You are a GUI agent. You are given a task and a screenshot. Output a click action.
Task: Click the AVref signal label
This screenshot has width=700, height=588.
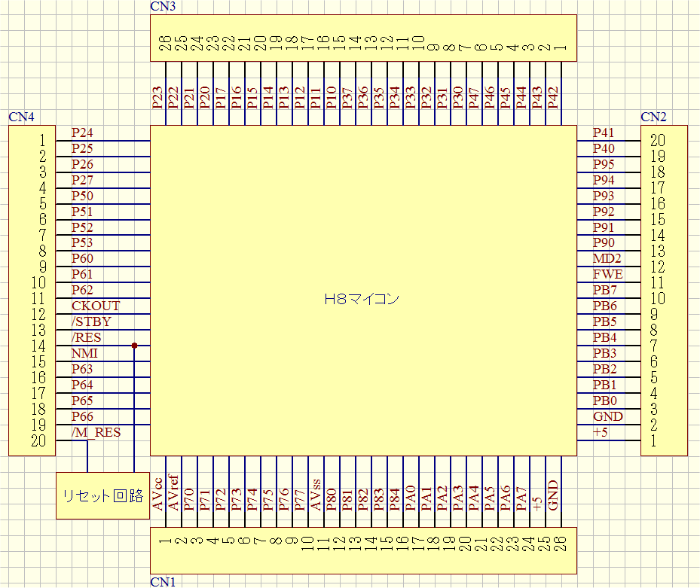(173, 493)
